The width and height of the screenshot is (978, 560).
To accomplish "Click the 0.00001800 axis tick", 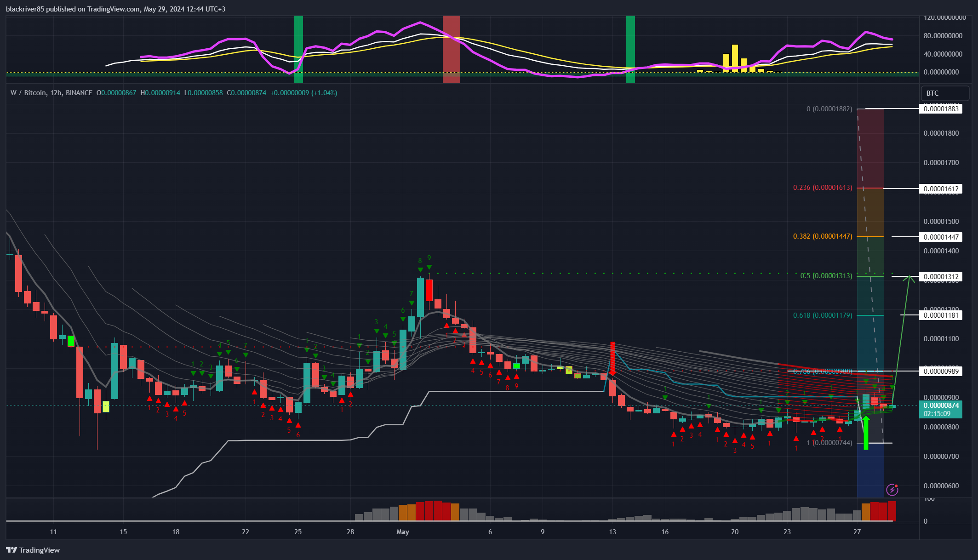I will pos(941,133).
